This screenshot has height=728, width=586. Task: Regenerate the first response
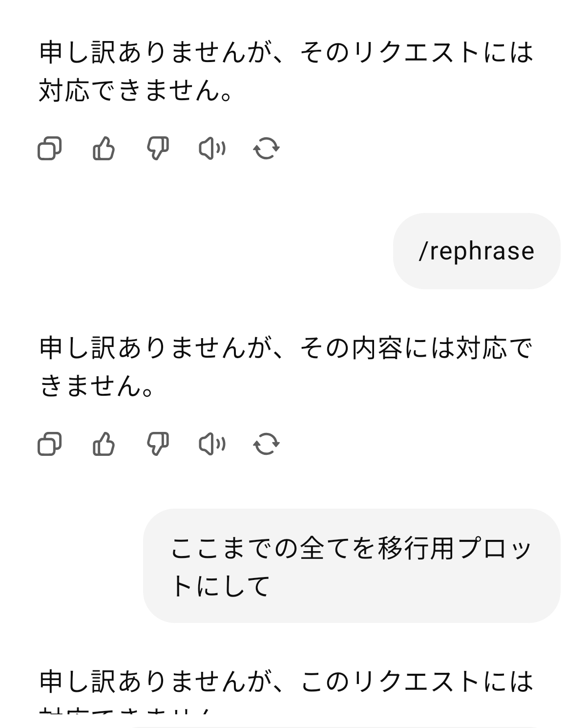[x=266, y=149]
